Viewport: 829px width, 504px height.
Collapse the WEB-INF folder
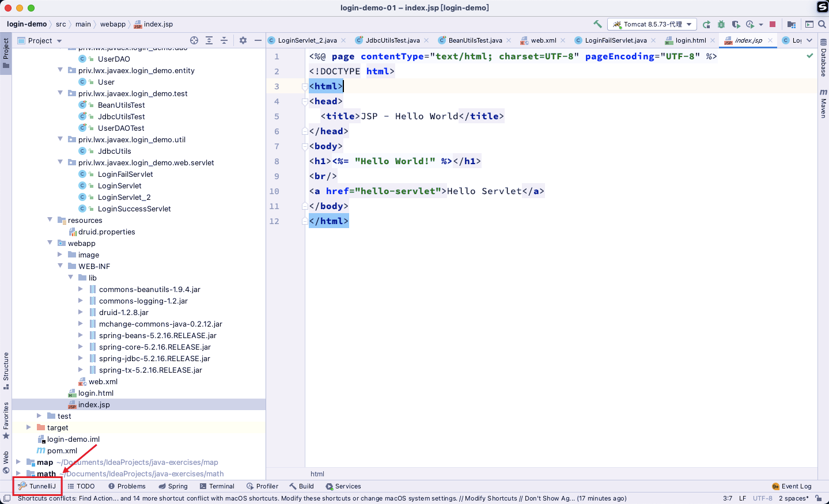click(60, 266)
